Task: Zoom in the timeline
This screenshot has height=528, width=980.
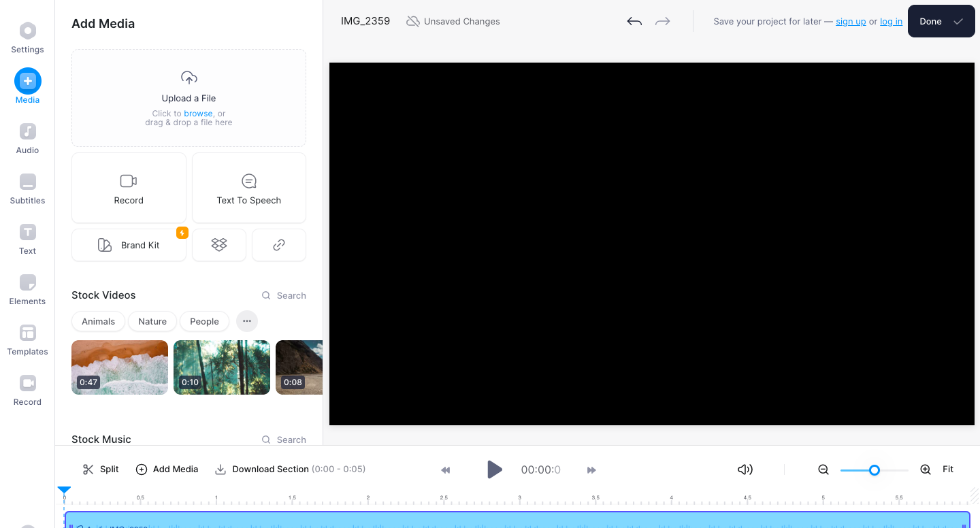Action: click(926, 469)
